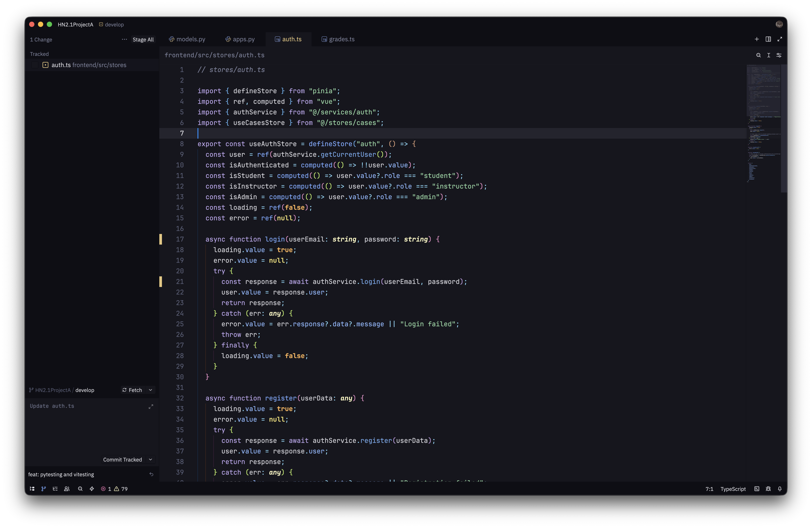
Task: Switch to the grades.ts tab
Action: (x=338, y=39)
